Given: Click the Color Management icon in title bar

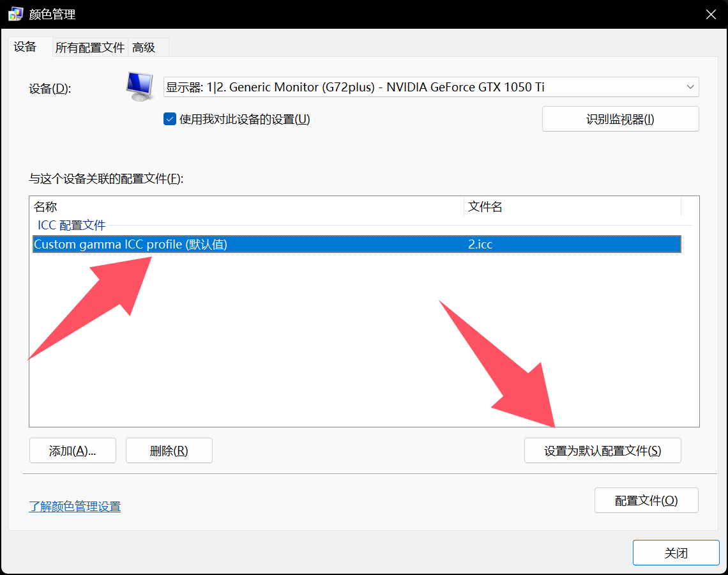Looking at the screenshot, I should coord(15,14).
